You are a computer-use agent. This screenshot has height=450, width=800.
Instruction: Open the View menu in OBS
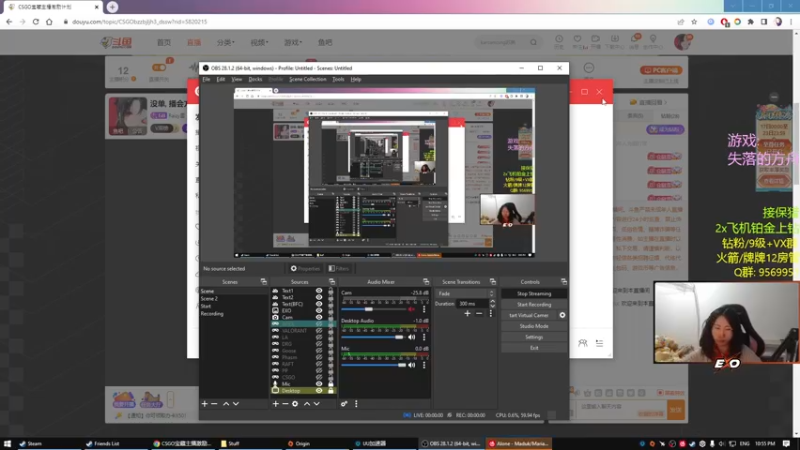[x=237, y=79]
